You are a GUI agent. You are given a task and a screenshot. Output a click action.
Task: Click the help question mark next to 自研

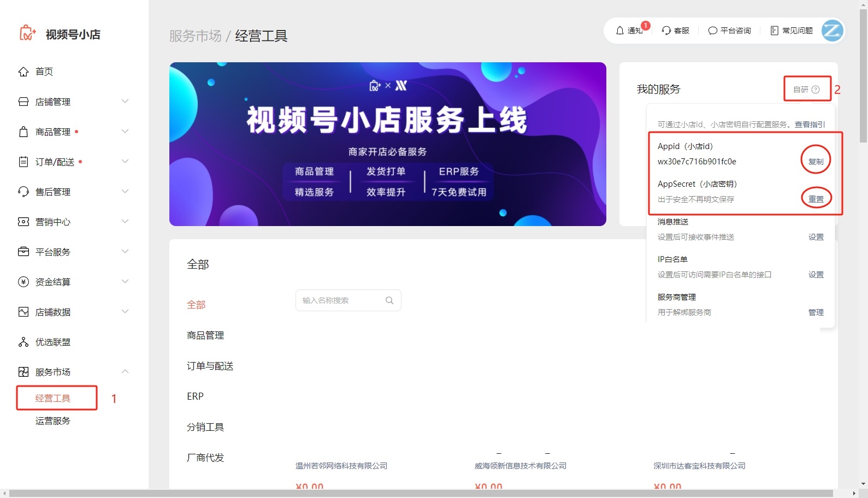[816, 90]
